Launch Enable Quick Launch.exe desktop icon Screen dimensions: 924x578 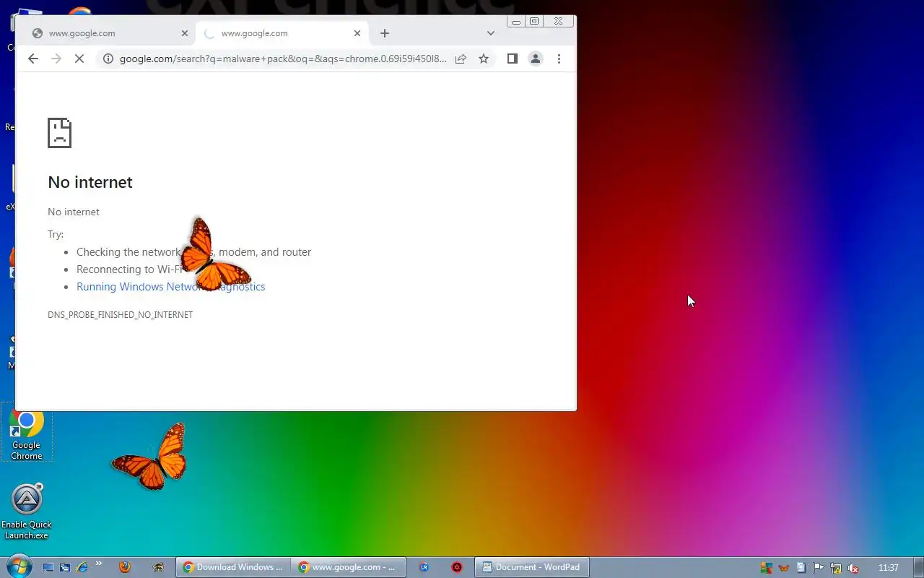(x=27, y=512)
